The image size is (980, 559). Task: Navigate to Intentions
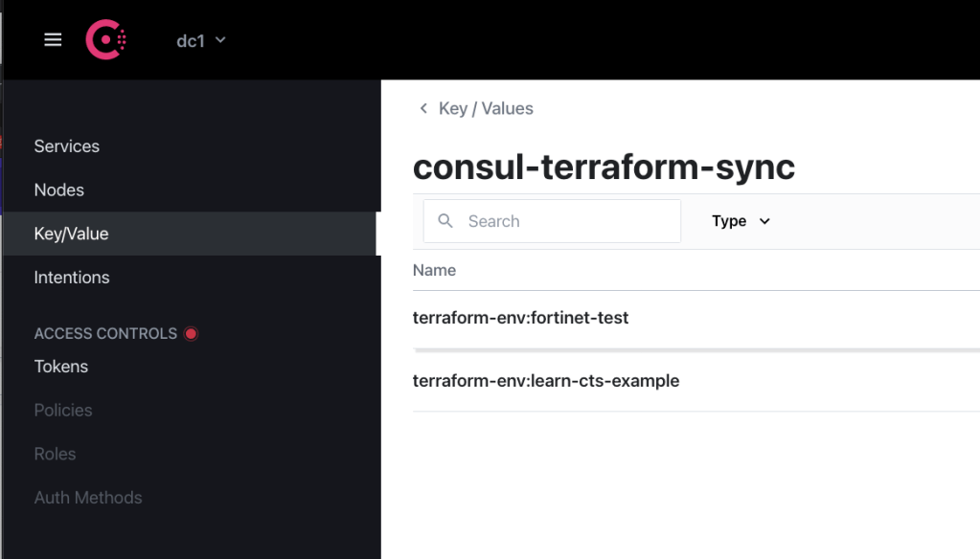72,278
